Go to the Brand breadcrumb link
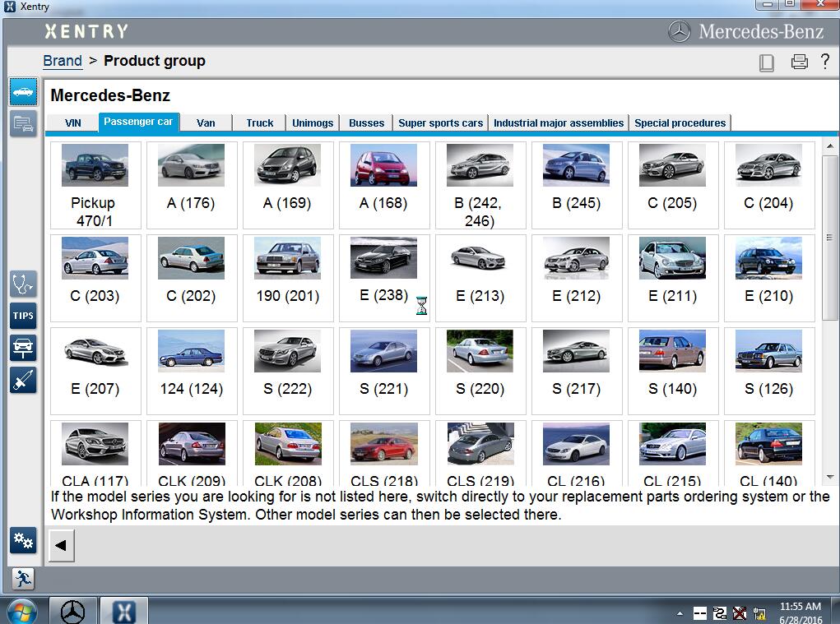The width and height of the screenshot is (840, 624). (63, 61)
